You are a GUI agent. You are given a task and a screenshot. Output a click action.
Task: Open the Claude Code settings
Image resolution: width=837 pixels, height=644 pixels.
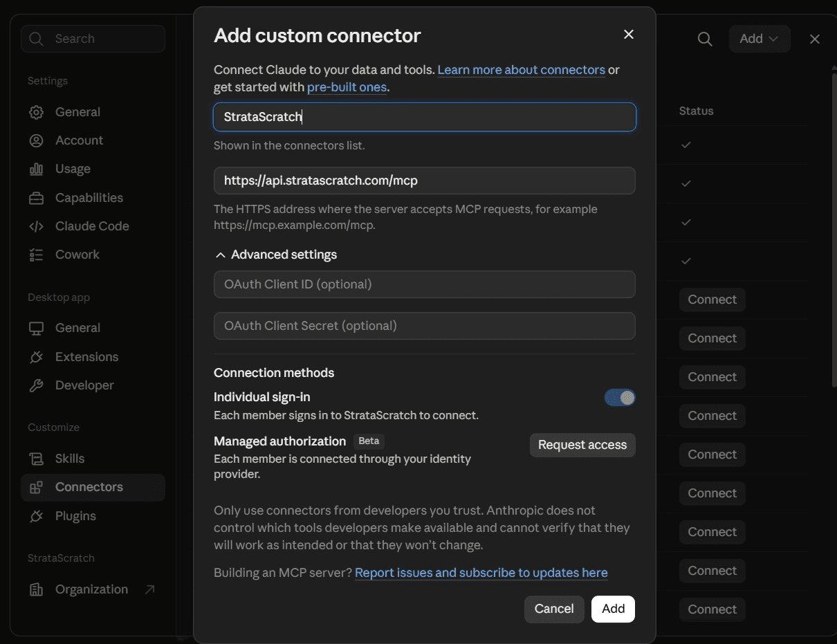click(93, 226)
